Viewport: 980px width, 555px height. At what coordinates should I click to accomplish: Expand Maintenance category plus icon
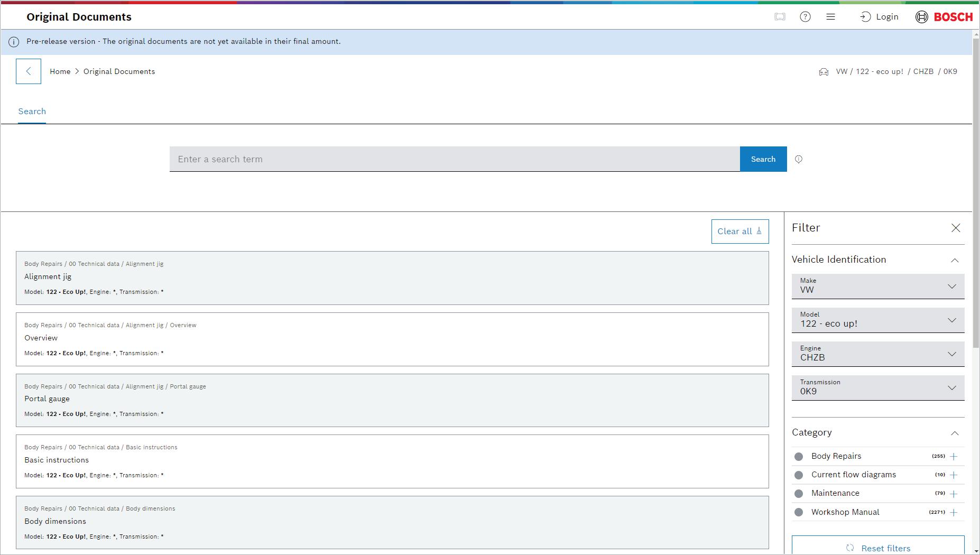tap(954, 494)
